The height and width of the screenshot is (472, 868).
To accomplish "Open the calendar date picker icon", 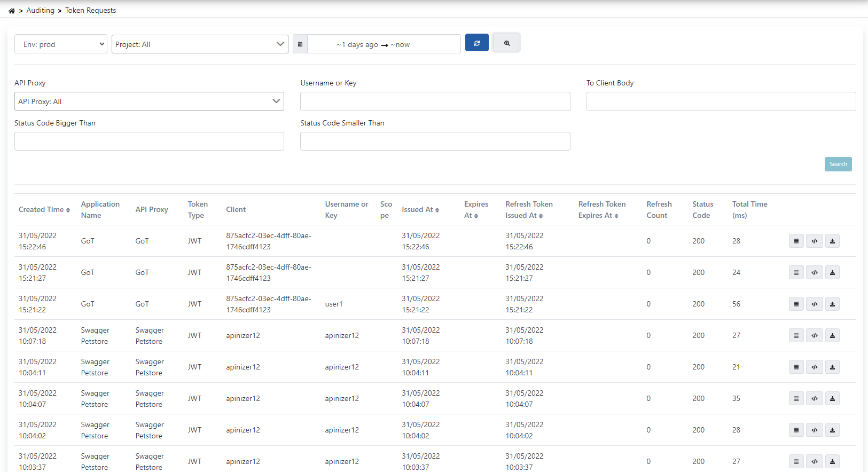I will coord(300,44).
